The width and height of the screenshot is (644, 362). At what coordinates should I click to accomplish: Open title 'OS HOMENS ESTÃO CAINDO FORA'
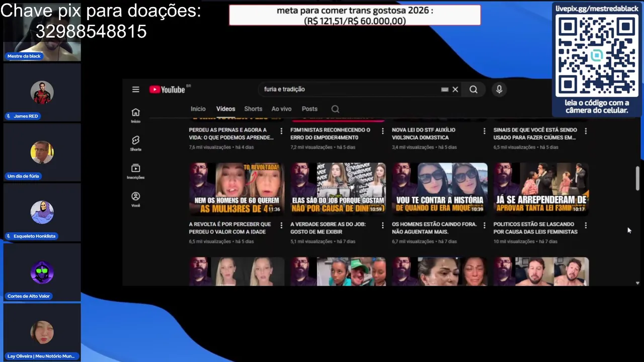[434, 228]
